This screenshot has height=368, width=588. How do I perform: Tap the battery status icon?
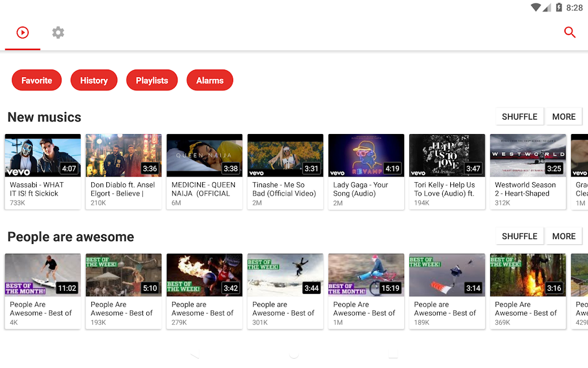558,7
